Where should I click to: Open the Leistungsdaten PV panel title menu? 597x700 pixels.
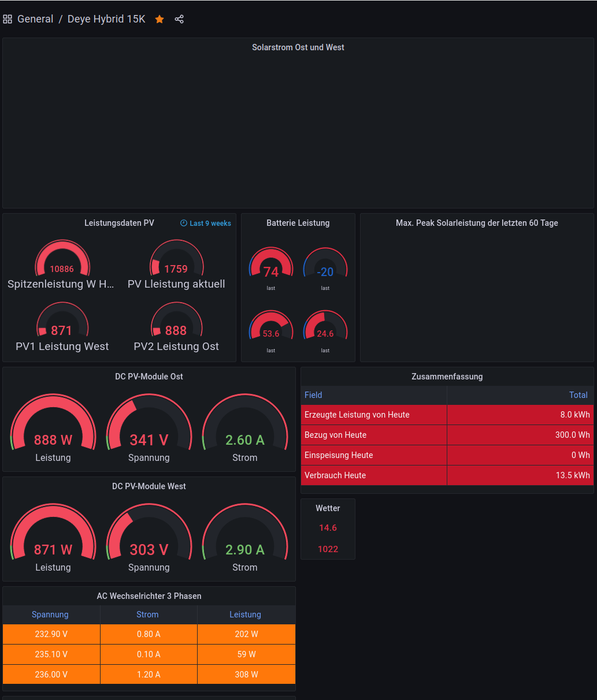pos(119,223)
